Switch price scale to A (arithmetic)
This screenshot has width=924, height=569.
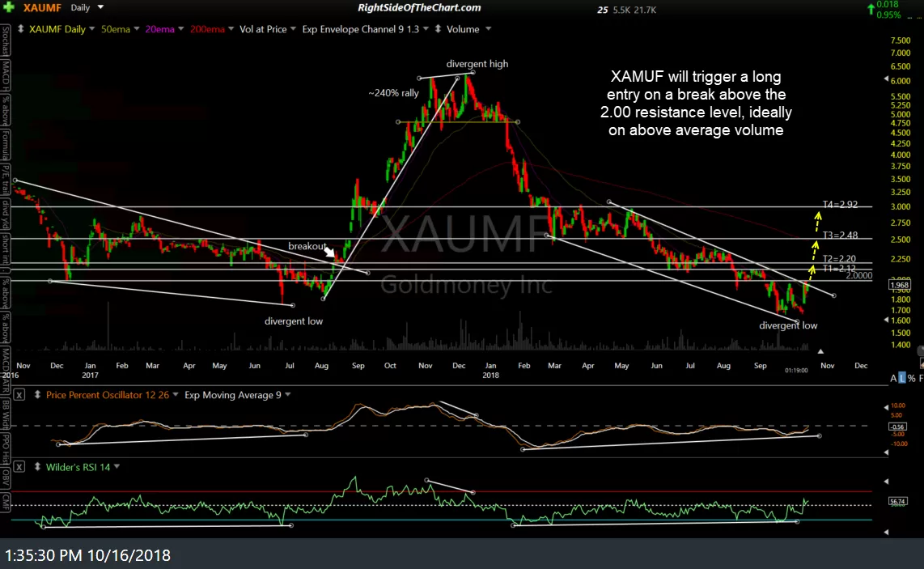pyautogui.click(x=893, y=378)
